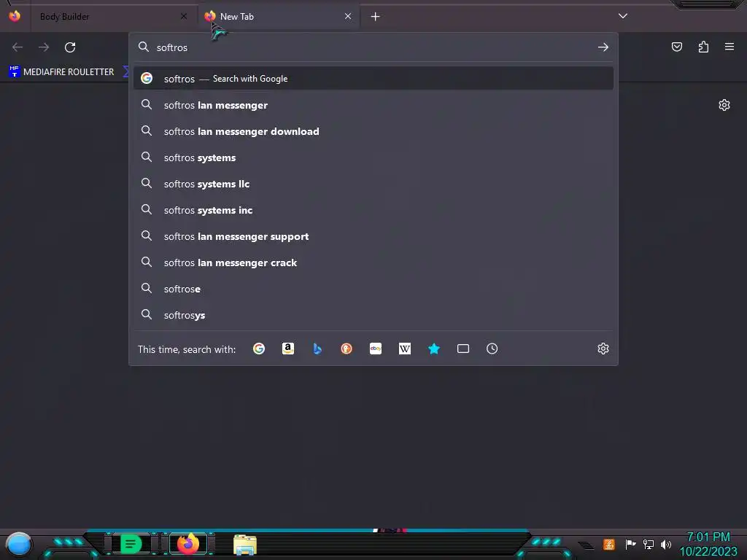Select suggestion softros systems
The width and height of the screenshot is (747, 560).
373,157
